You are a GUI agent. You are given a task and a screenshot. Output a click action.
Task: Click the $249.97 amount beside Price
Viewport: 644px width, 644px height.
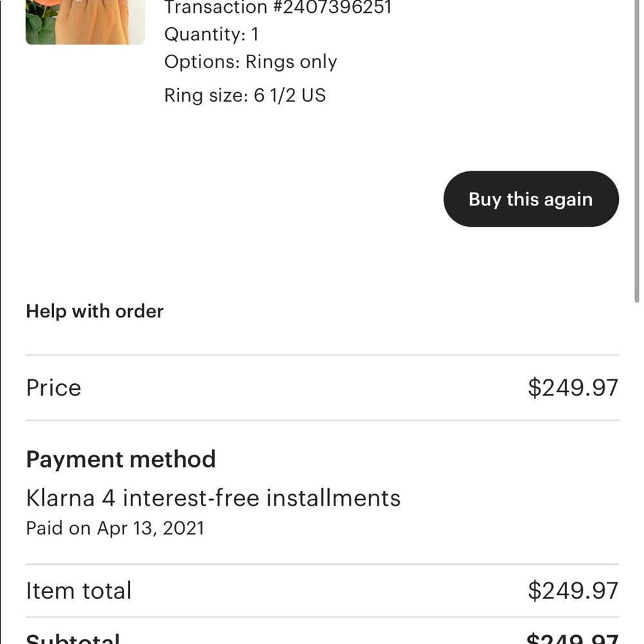pyautogui.click(x=573, y=388)
